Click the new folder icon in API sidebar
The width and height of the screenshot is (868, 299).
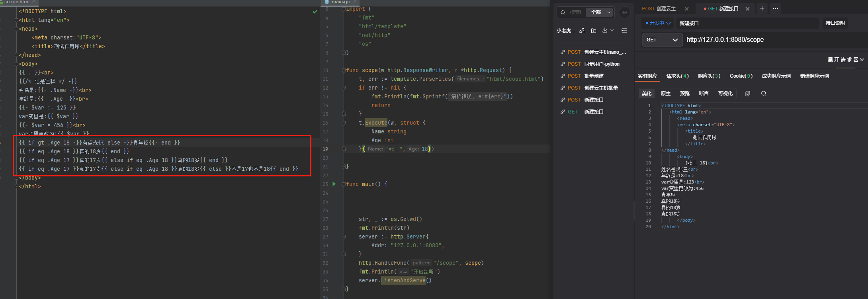594,30
